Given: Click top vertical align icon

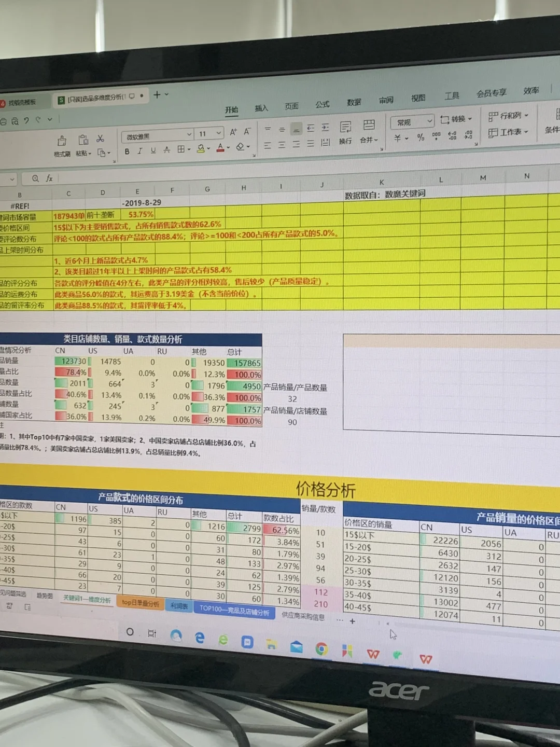Looking at the screenshot, I should coord(268,130).
